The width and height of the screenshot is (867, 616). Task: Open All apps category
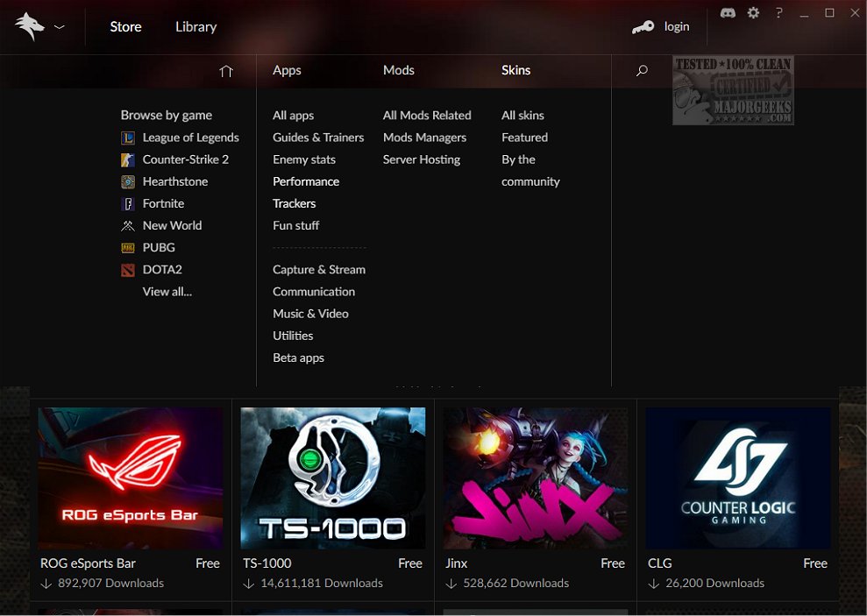pyautogui.click(x=293, y=116)
